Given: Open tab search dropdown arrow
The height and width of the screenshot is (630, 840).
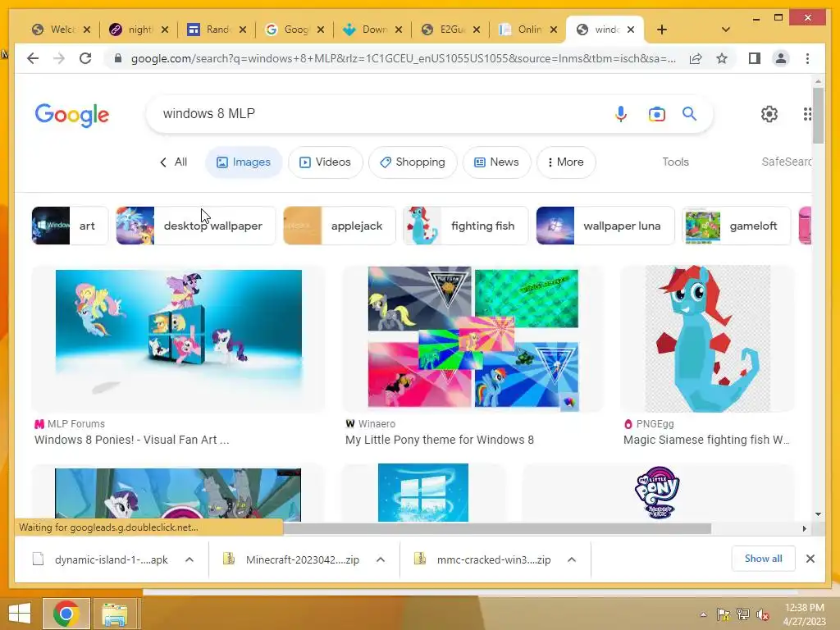Looking at the screenshot, I should click(725, 30).
